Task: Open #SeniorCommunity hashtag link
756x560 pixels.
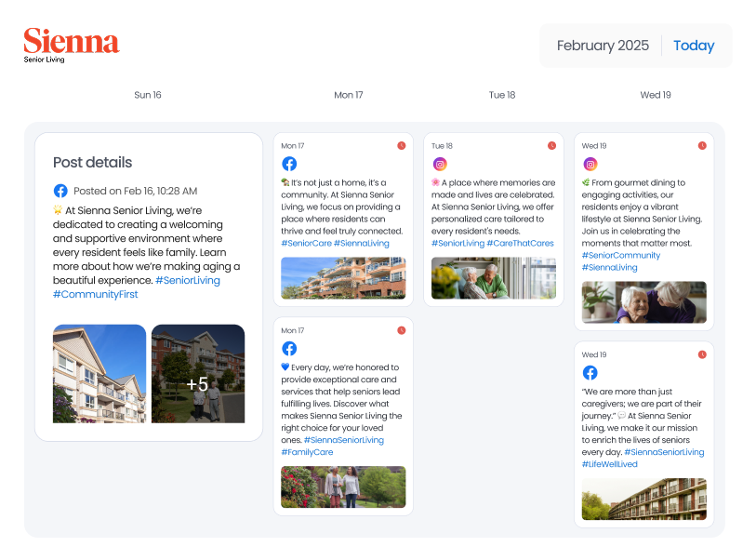Action: [621, 255]
